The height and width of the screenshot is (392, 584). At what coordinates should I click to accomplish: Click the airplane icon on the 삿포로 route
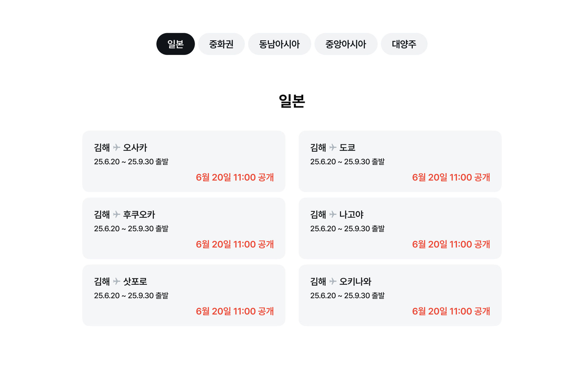[x=116, y=281]
